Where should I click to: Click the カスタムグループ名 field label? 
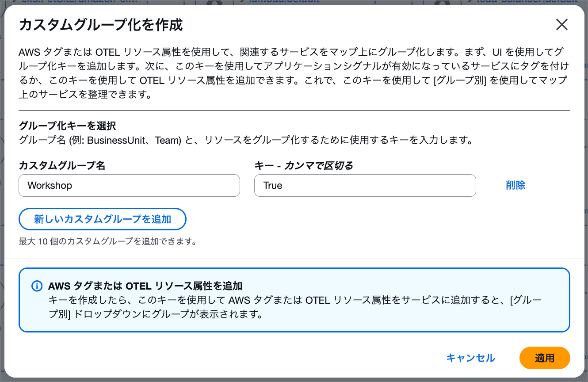point(62,166)
